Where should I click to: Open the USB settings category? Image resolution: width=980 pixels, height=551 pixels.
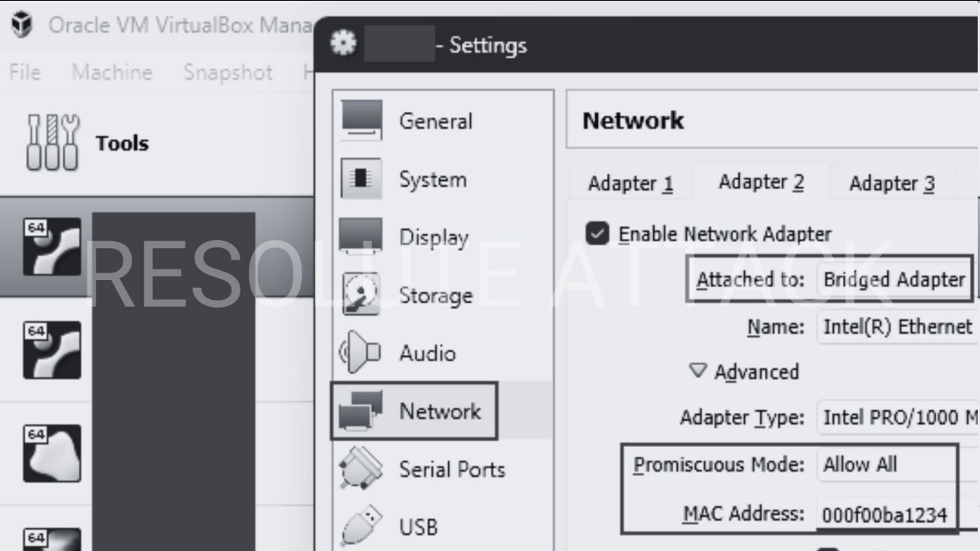point(443,527)
